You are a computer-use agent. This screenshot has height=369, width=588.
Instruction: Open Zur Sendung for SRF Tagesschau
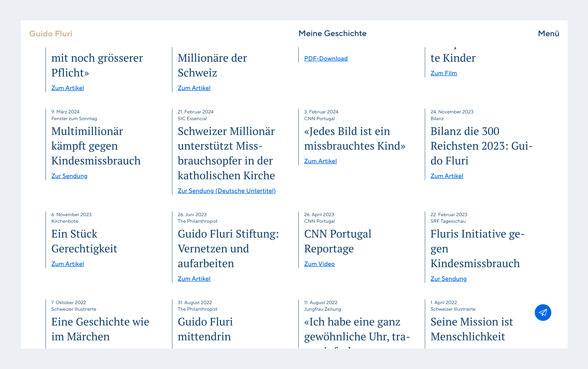[x=448, y=278]
